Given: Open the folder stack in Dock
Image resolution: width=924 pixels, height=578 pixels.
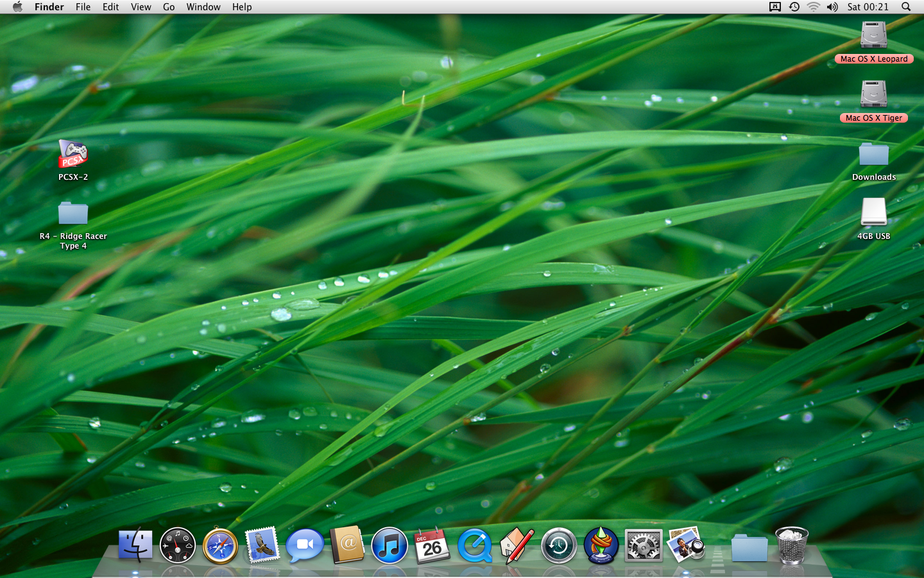Looking at the screenshot, I should click(749, 548).
